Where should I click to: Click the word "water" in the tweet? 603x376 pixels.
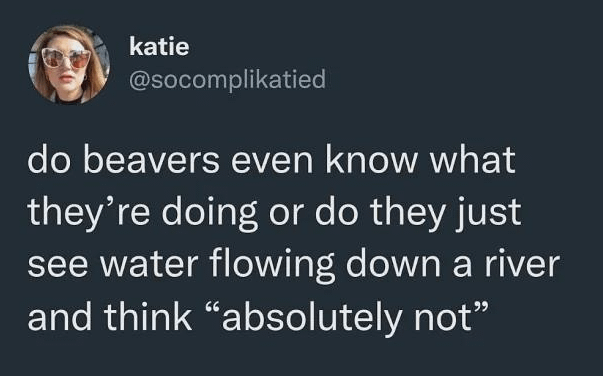tap(148, 266)
